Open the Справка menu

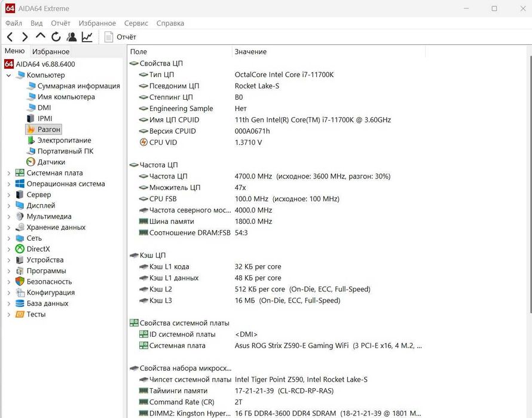pos(170,23)
